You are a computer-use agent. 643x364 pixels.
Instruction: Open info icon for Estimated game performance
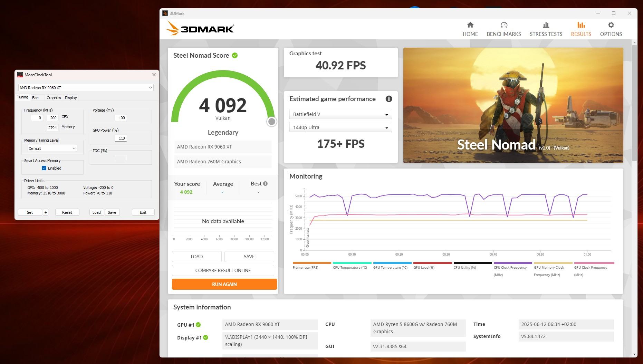389,99
